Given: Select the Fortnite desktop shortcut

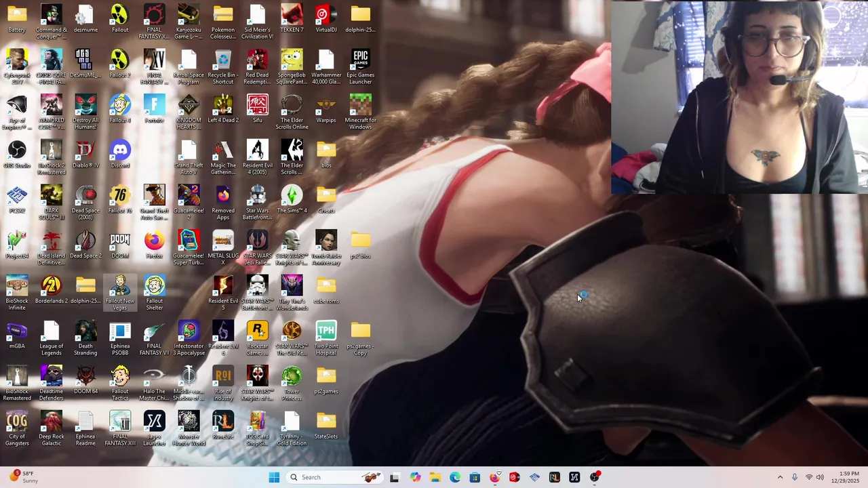Looking at the screenshot, I should point(155,108).
